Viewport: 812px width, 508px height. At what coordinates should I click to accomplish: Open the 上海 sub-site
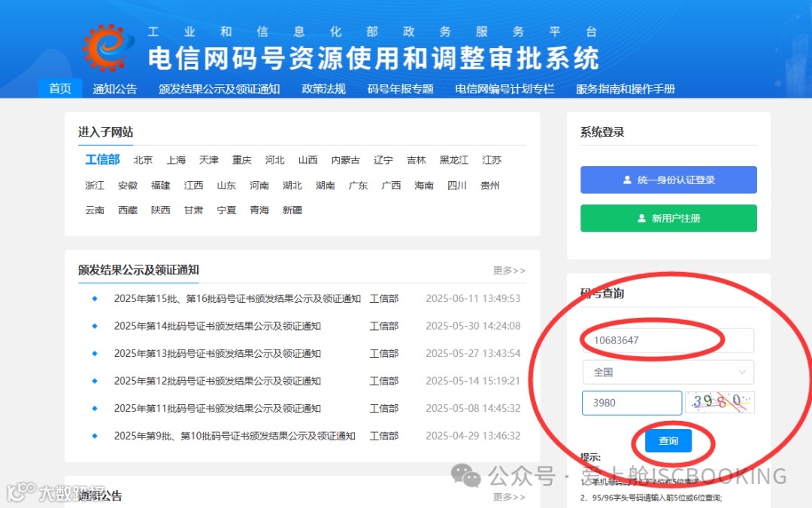[x=176, y=160]
